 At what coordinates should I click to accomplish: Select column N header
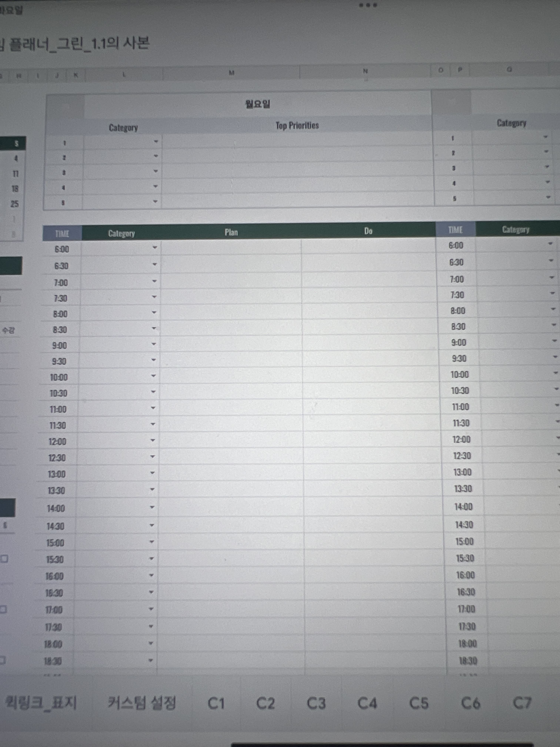pyautogui.click(x=365, y=71)
